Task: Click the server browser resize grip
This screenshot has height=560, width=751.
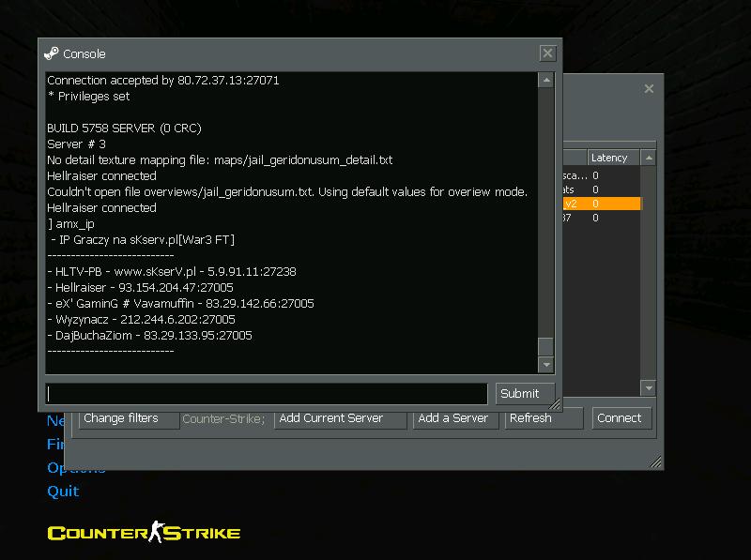Action: (655, 462)
